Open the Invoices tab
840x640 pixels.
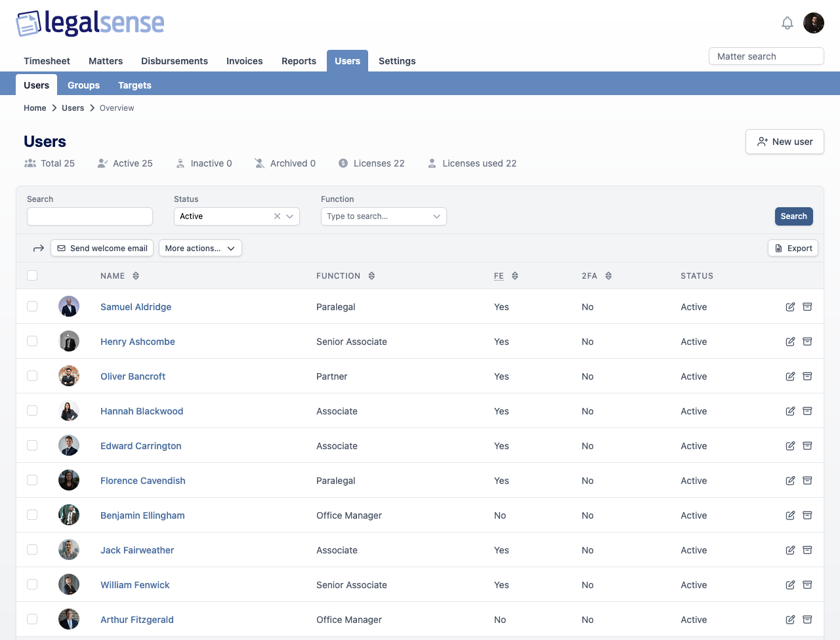click(245, 61)
